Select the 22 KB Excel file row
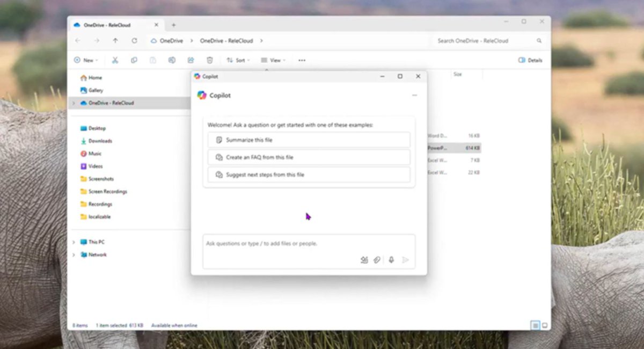This screenshot has height=349, width=644. pos(454,172)
